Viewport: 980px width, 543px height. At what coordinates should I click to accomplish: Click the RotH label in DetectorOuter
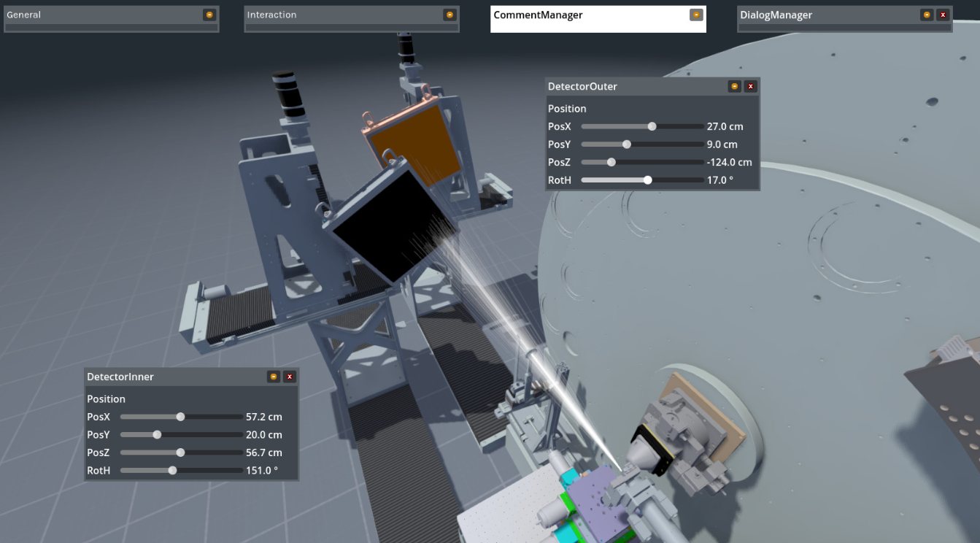coord(560,180)
